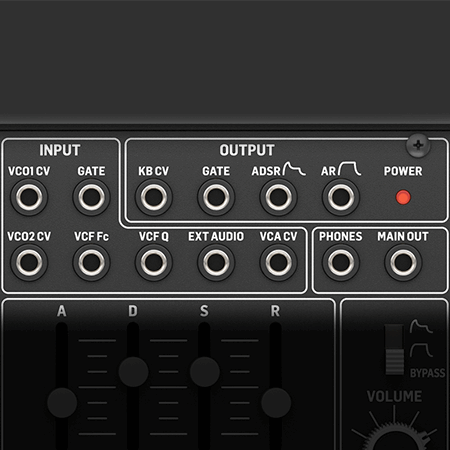
Task: Click the POWER label
Action: coord(403,171)
